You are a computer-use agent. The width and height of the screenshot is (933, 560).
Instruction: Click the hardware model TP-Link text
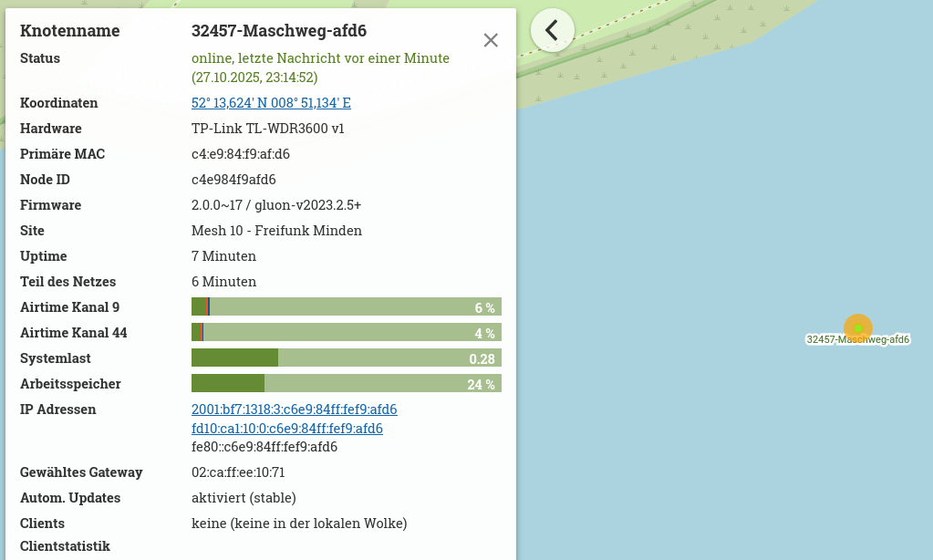click(267, 129)
